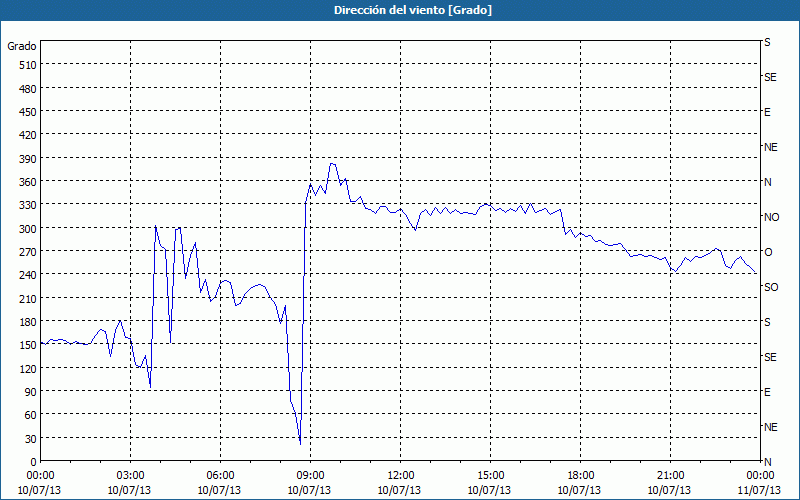Click the E compass label at 450 degrees
800x500 pixels.
pyautogui.click(x=767, y=112)
